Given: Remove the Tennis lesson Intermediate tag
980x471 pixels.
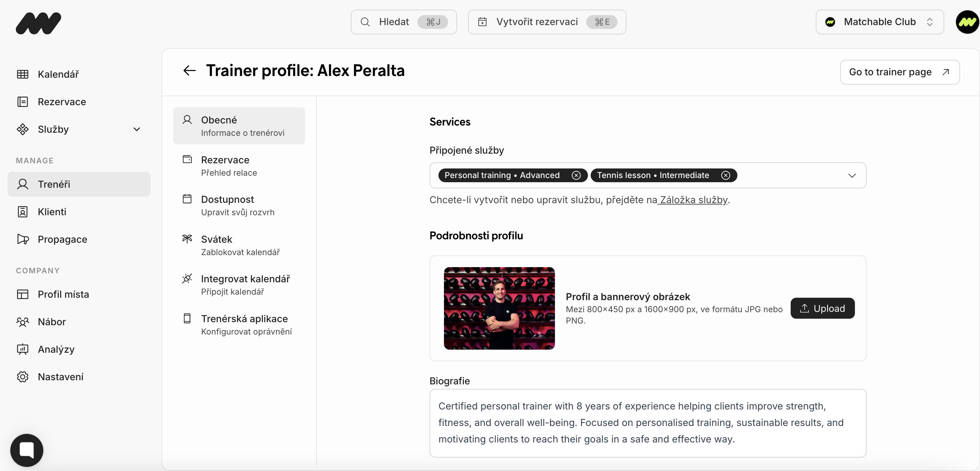Looking at the screenshot, I should 725,175.
